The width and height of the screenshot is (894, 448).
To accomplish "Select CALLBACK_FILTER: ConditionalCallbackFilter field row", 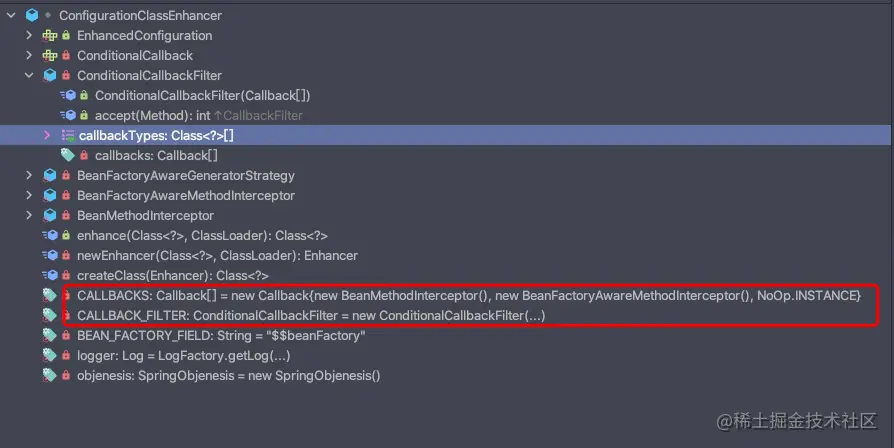I will (x=311, y=315).
